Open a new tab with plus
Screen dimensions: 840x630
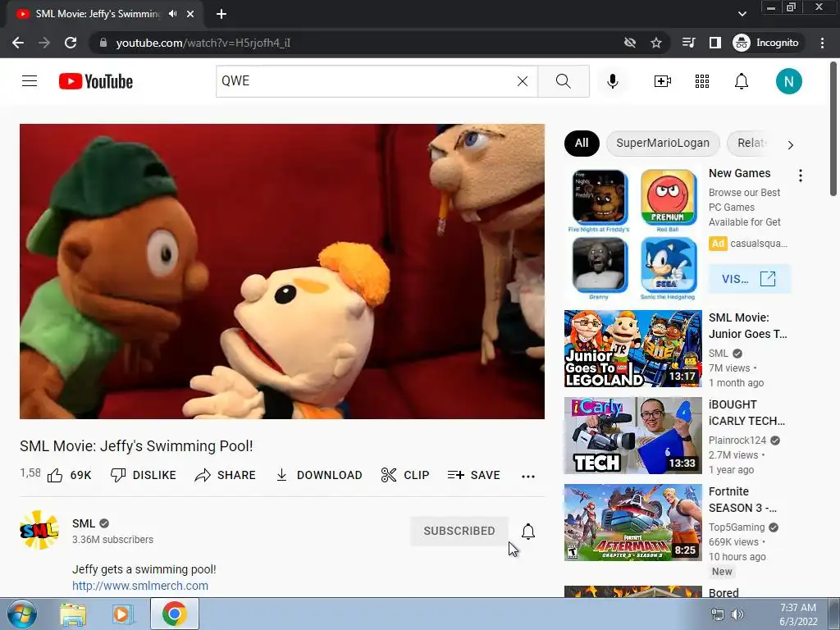(221, 14)
